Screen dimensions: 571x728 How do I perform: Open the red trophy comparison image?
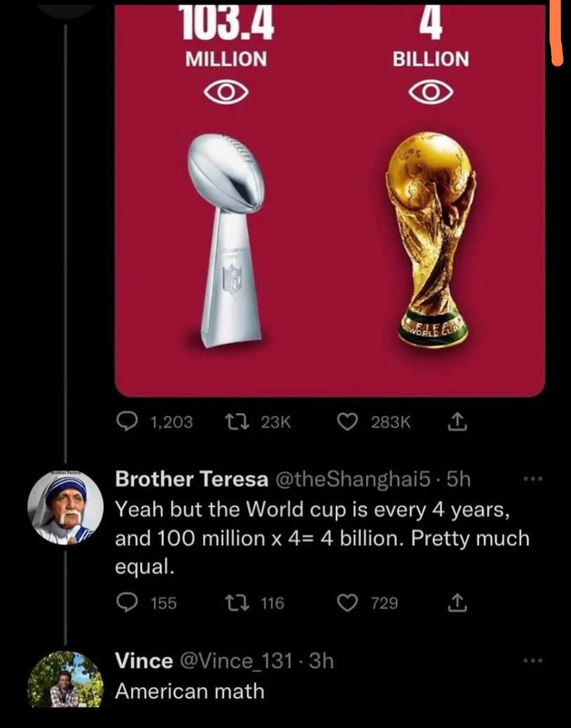pos(330,200)
